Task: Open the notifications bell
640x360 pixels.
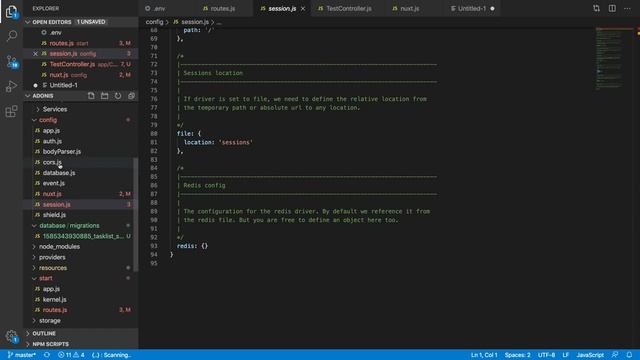Action: click(629, 355)
